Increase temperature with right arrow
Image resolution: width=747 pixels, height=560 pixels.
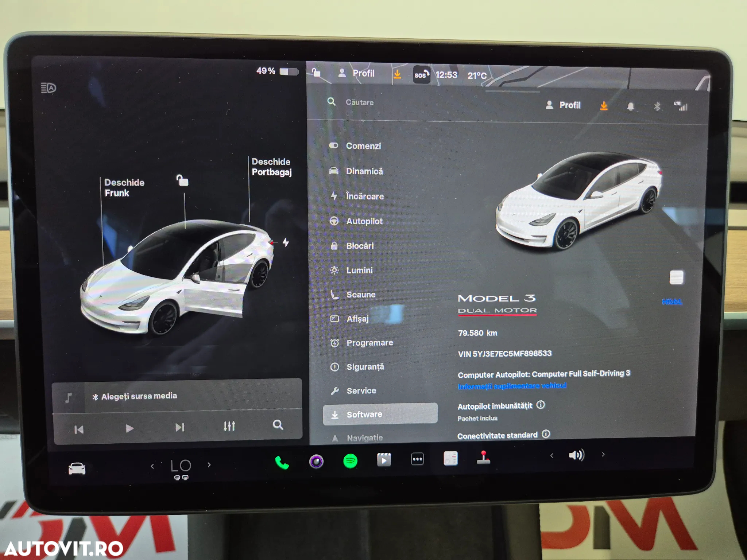tap(209, 465)
